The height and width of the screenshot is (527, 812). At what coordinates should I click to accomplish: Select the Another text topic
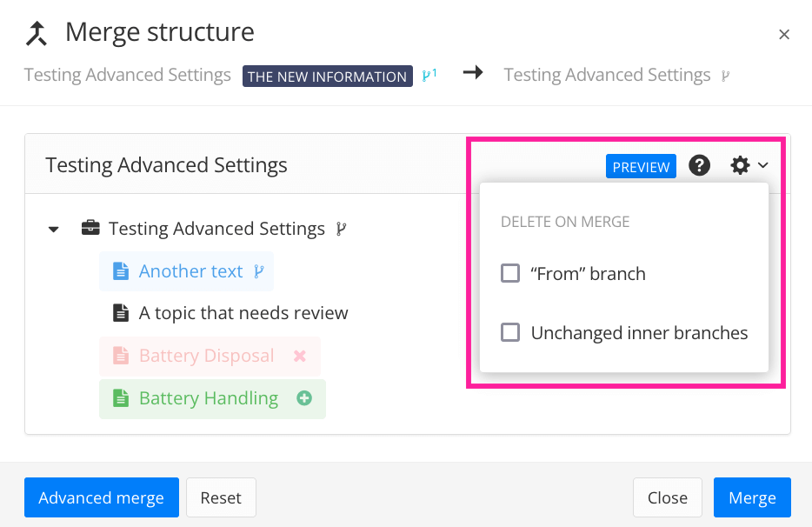(190, 271)
